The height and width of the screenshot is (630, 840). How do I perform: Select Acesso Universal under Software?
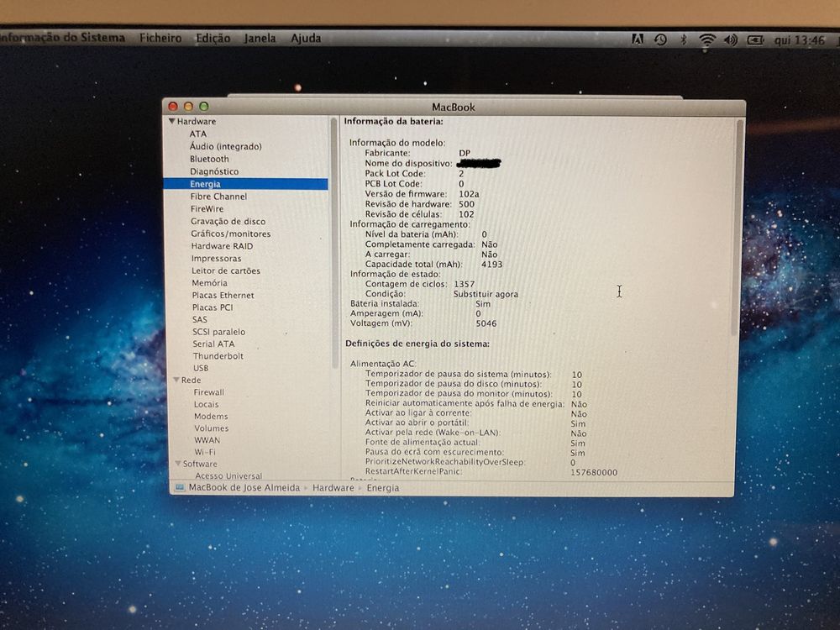(228, 475)
